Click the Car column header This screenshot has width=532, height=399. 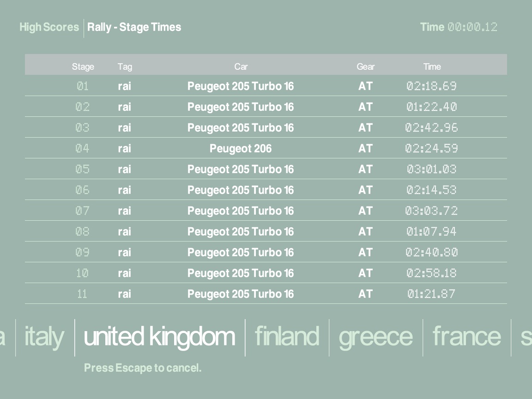click(x=241, y=66)
